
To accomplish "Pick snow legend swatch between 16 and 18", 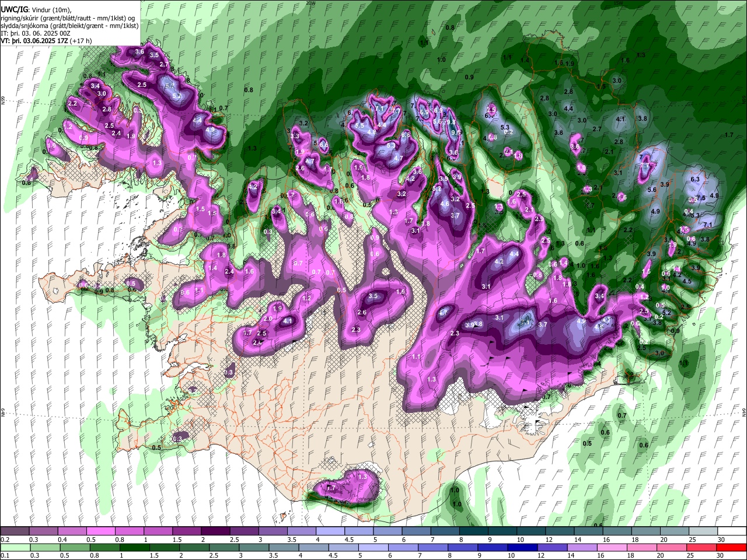I will pyautogui.click(x=617, y=531).
